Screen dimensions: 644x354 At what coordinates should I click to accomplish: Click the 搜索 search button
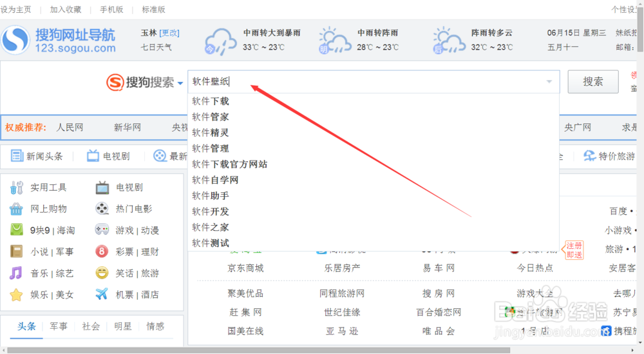tap(593, 81)
